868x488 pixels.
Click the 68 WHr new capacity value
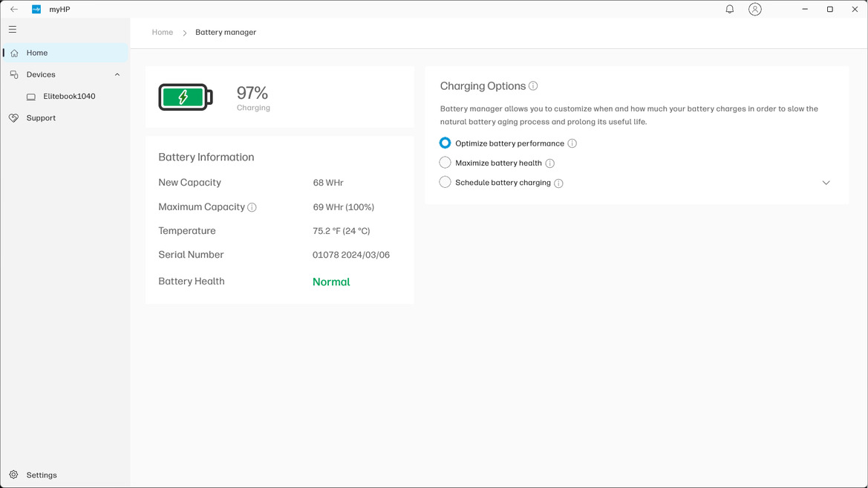328,183
